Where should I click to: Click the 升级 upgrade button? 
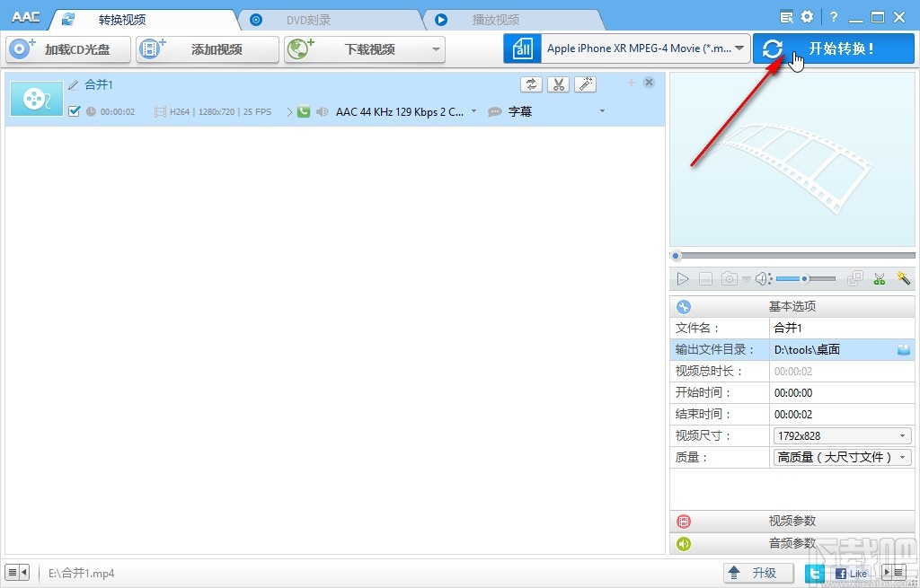[758, 572]
